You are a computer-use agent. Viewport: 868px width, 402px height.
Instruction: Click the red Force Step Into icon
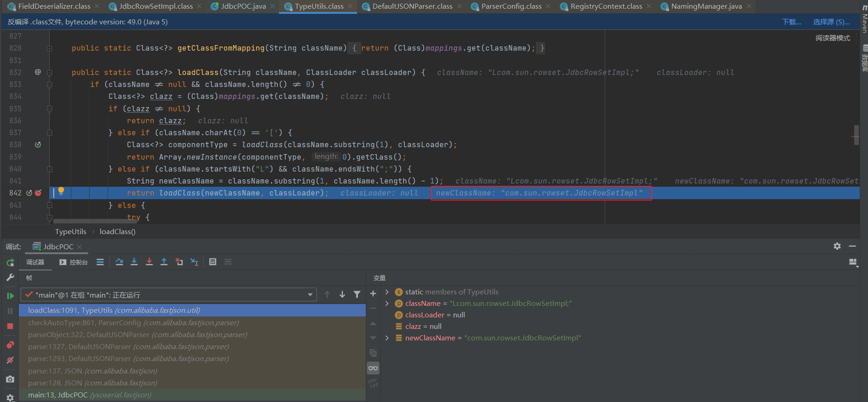[149, 262]
